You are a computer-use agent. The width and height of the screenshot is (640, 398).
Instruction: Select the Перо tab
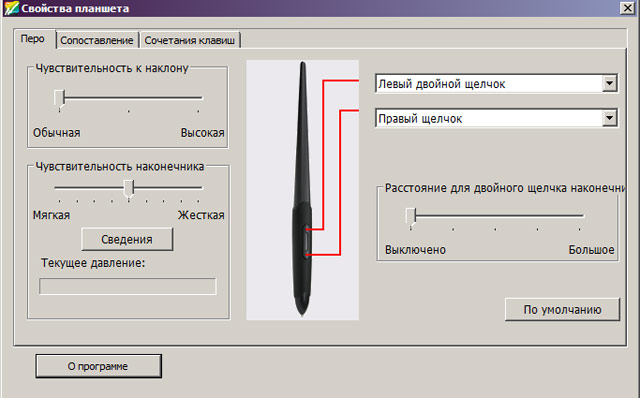click(33, 39)
